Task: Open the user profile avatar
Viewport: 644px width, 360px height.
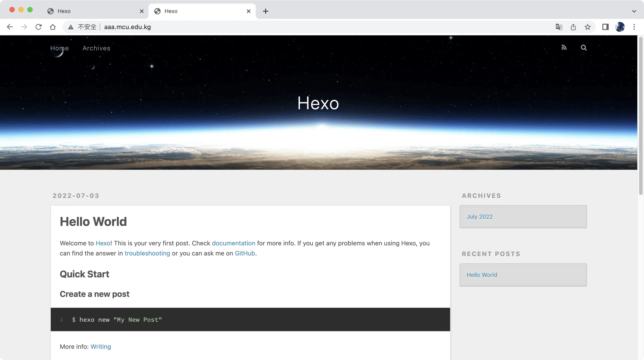Action: [620, 27]
